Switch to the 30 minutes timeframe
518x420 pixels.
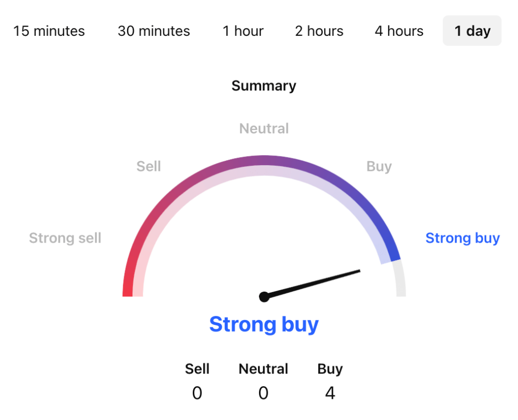154,31
